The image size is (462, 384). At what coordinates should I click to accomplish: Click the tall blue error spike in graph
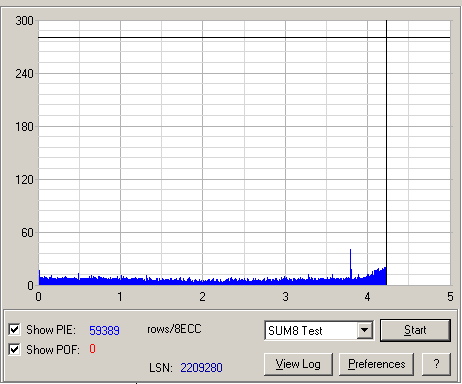click(350, 263)
